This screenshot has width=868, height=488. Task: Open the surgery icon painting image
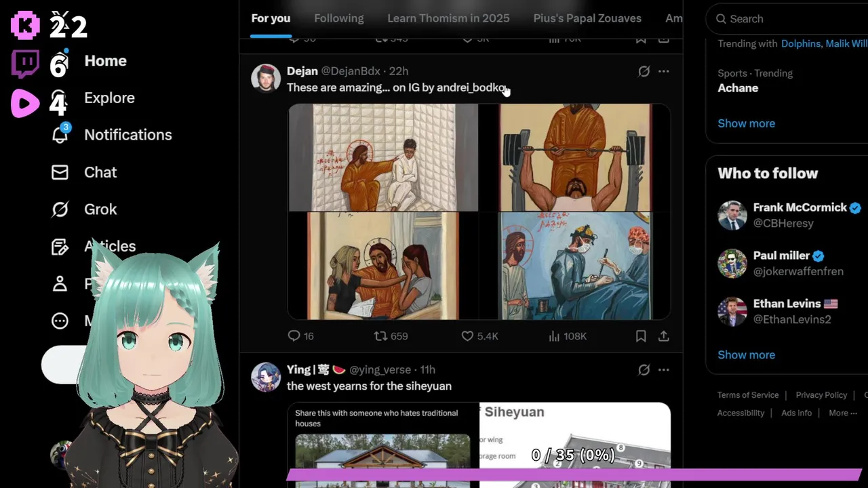576,266
